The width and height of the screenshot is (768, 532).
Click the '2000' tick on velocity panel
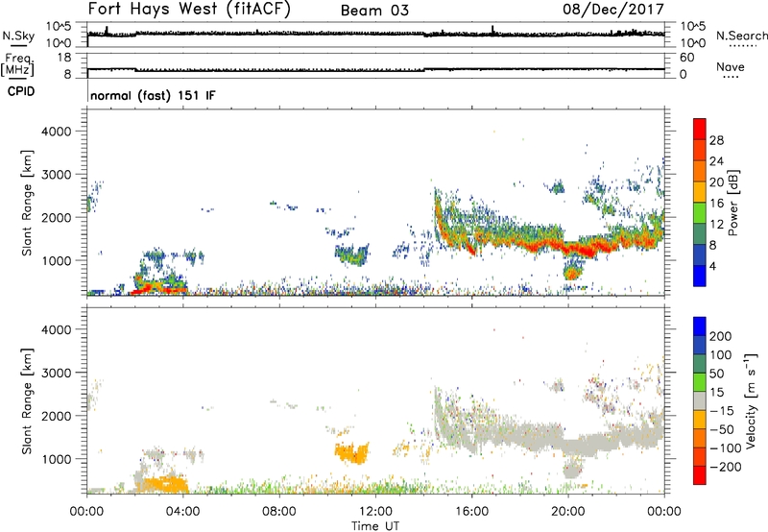pyautogui.click(x=57, y=416)
